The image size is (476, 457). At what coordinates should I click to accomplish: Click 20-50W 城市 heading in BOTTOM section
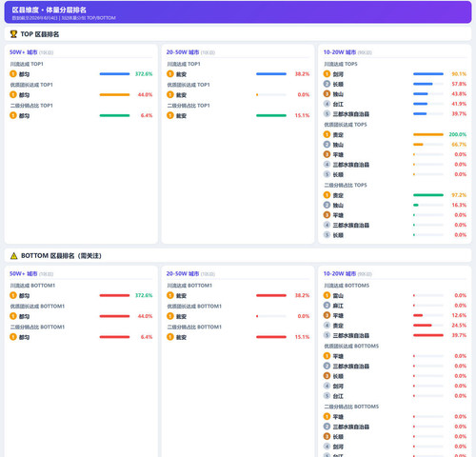[183, 273]
